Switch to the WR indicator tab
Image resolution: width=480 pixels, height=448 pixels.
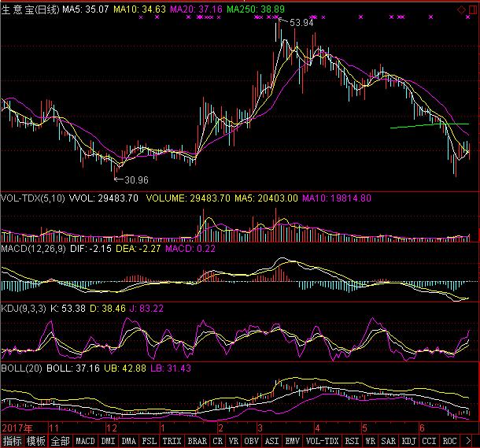[370, 441]
